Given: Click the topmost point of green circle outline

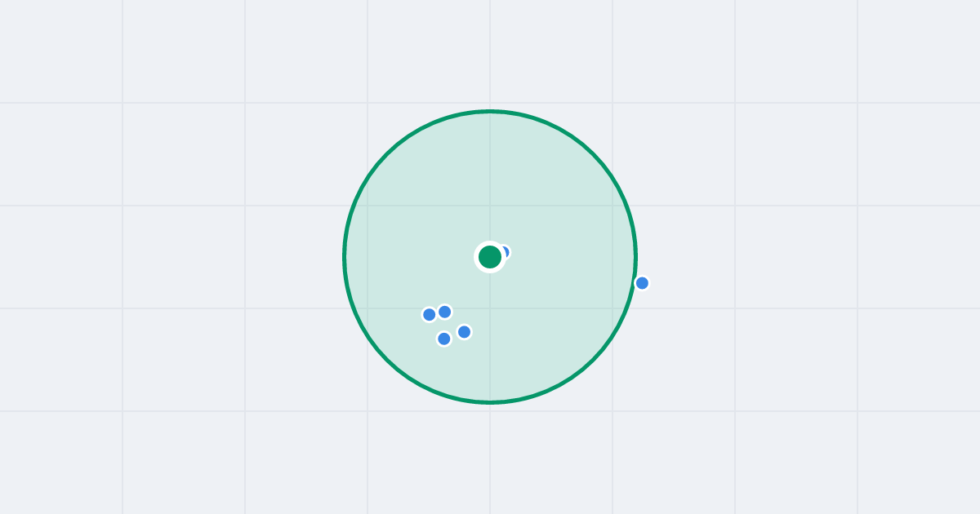Looking at the screenshot, I should [490, 111].
